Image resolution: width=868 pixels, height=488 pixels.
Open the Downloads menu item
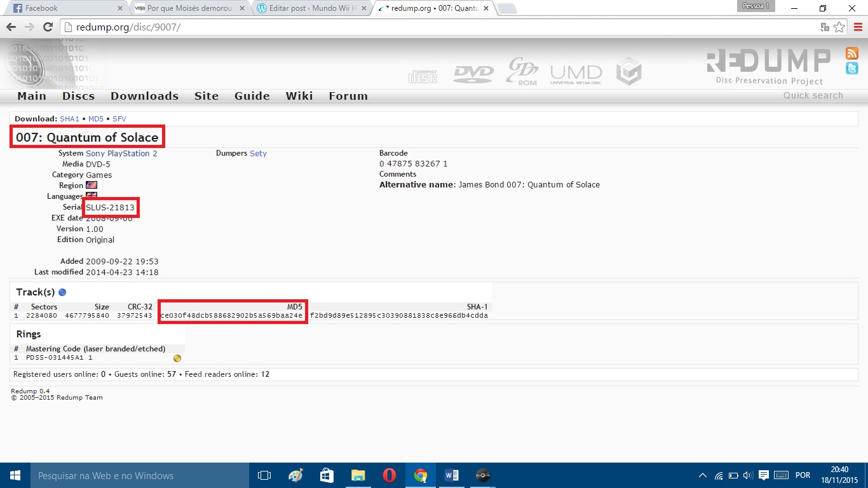pos(144,96)
